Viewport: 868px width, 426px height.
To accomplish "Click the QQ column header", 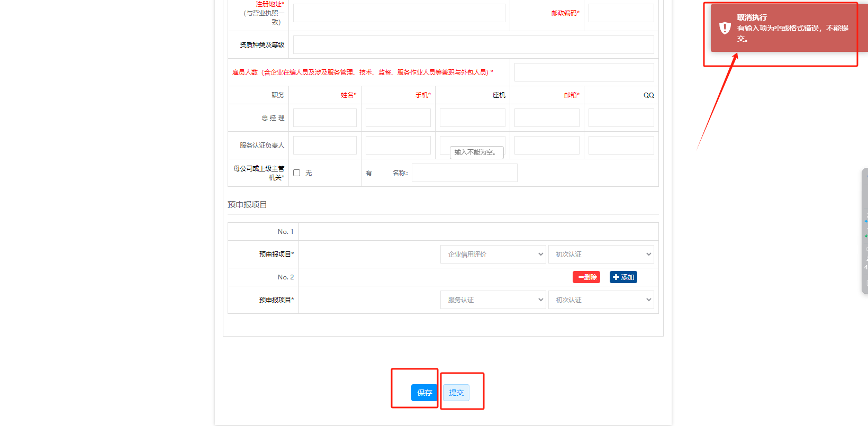I will click(649, 95).
